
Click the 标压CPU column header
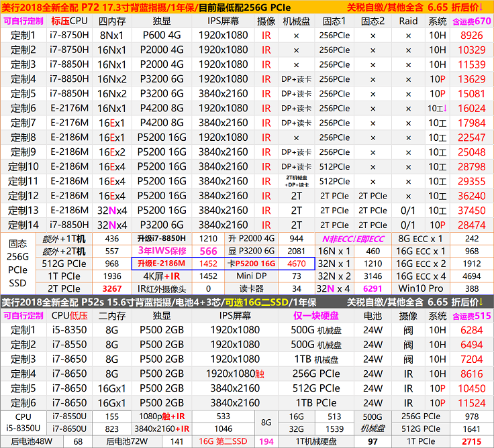pos(69,21)
